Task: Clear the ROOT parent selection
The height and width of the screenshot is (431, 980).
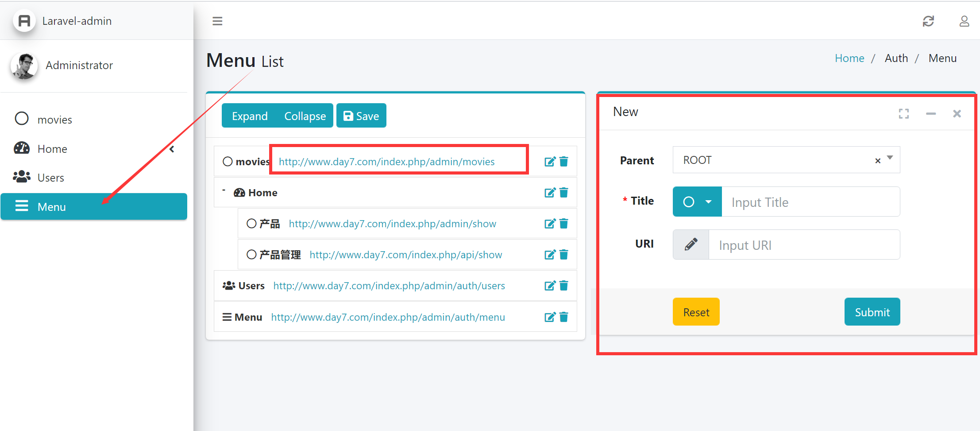Action: [878, 161]
